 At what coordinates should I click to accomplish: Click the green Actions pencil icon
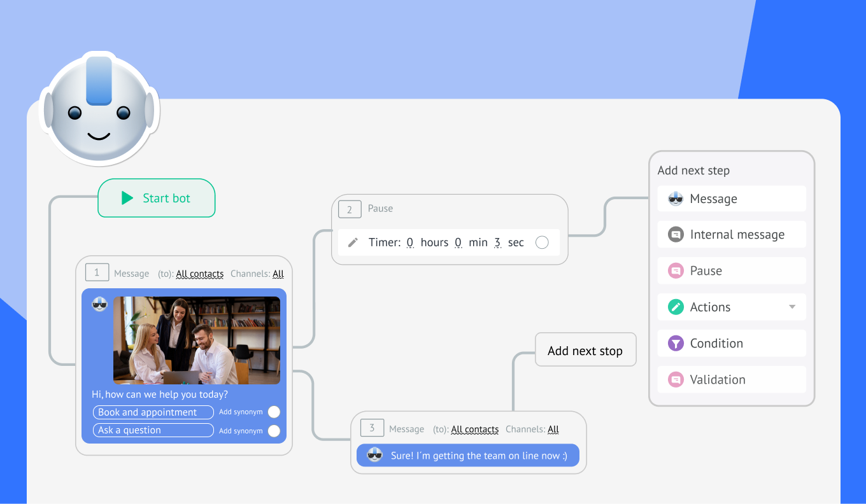(676, 307)
